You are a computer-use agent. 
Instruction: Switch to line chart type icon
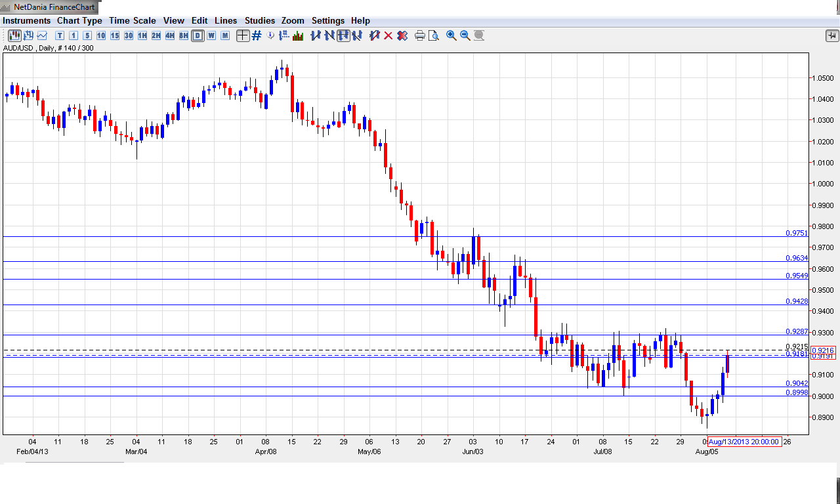point(42,35)
